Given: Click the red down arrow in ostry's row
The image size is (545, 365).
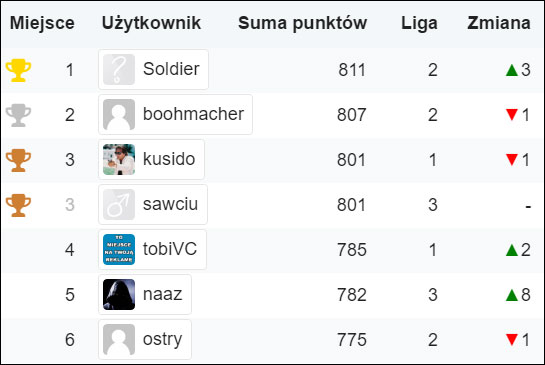Looking at the screenshot, I should (x=512, y=339).
